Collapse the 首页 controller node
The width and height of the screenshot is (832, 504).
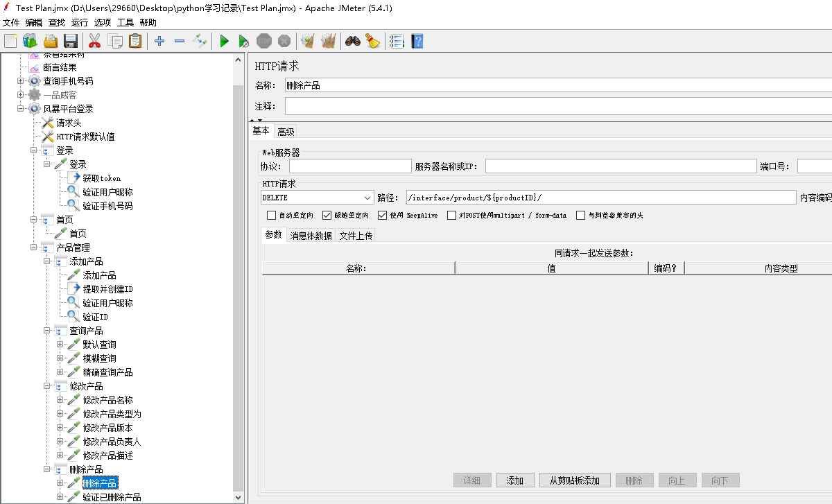34,220
